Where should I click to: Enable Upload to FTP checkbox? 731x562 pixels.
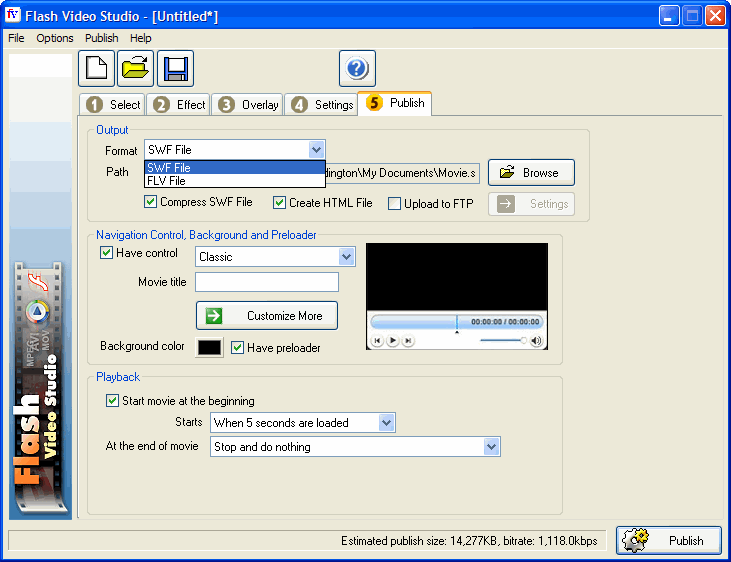coord(394,203)
